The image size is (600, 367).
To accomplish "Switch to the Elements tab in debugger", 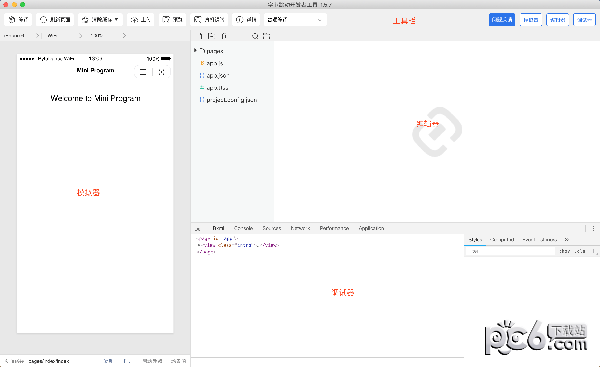I will pyautogui.click(x=218, y=228).
